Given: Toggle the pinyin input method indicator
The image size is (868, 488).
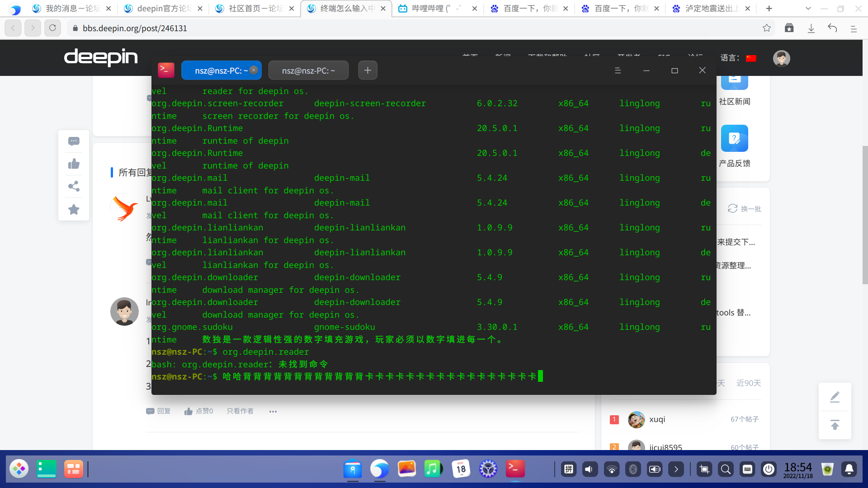Looking at the screenshot, I should click(568, 469).
